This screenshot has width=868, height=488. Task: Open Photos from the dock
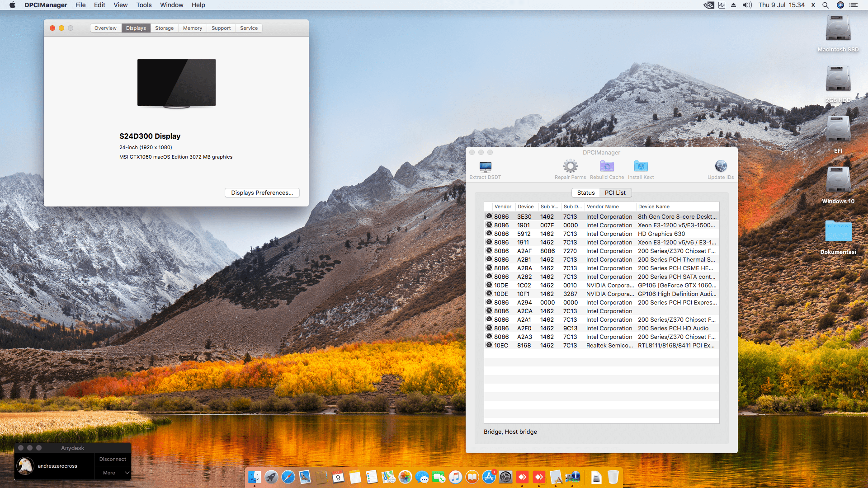[x=405, y=477]
